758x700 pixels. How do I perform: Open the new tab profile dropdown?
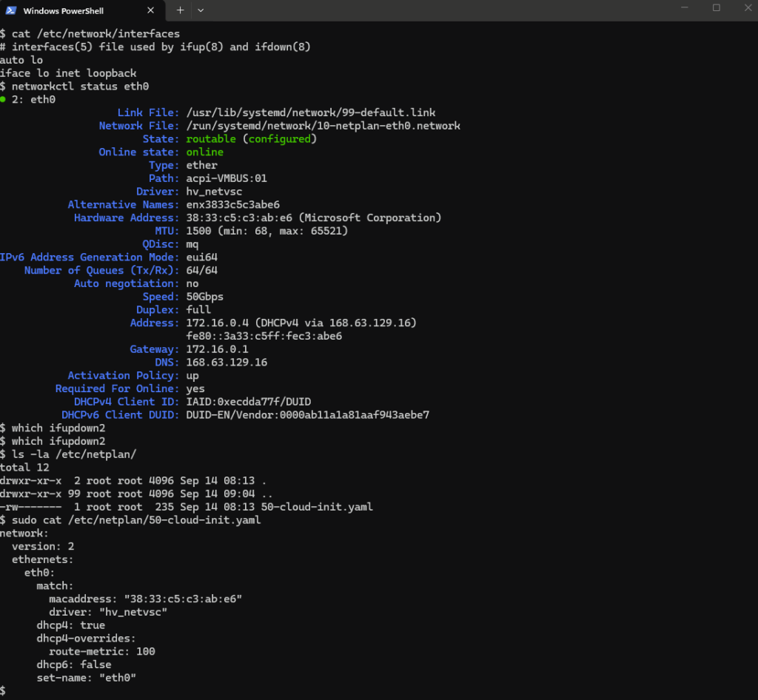[x=201, y=10]
